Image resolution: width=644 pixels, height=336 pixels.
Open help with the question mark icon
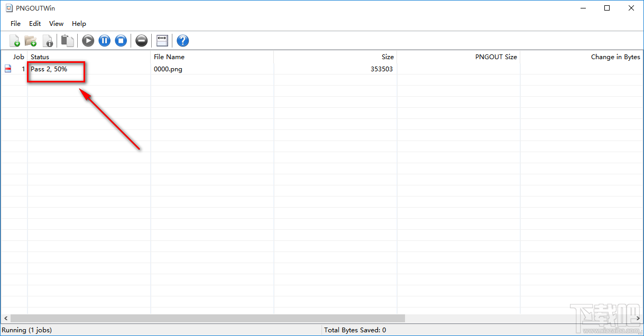pos(183,41)
